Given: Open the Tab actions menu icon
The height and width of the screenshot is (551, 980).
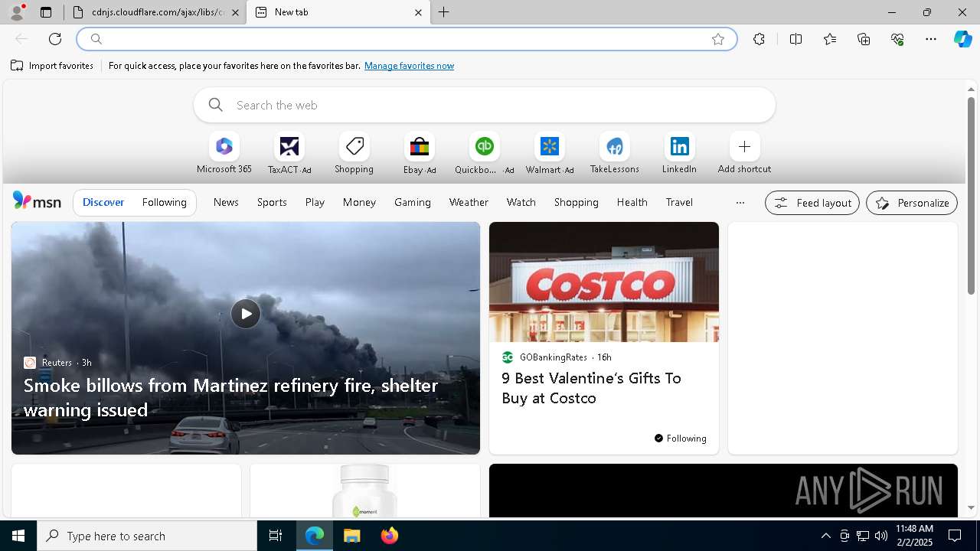Looking at the screenshot, I should click(x=46, y=12).
